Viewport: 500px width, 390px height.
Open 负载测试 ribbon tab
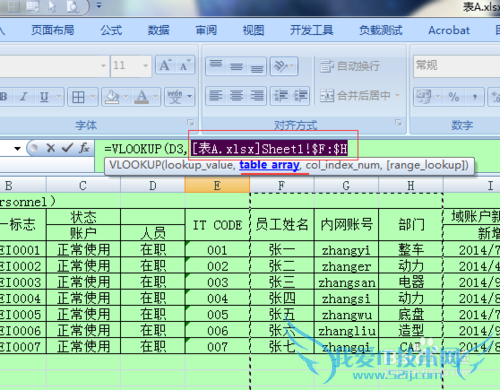(x=381, y=30)
